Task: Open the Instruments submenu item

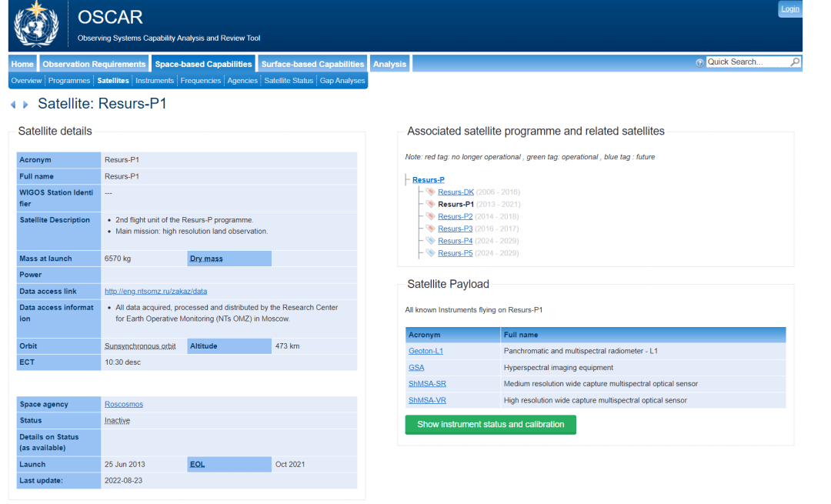Action: click(155, 81)
